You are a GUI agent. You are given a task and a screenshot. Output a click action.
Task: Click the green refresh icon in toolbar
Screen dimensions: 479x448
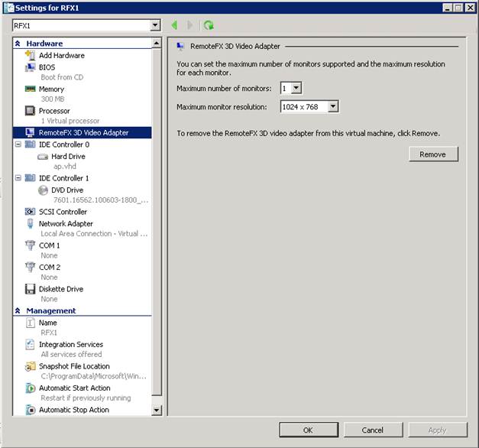(209, 25)
